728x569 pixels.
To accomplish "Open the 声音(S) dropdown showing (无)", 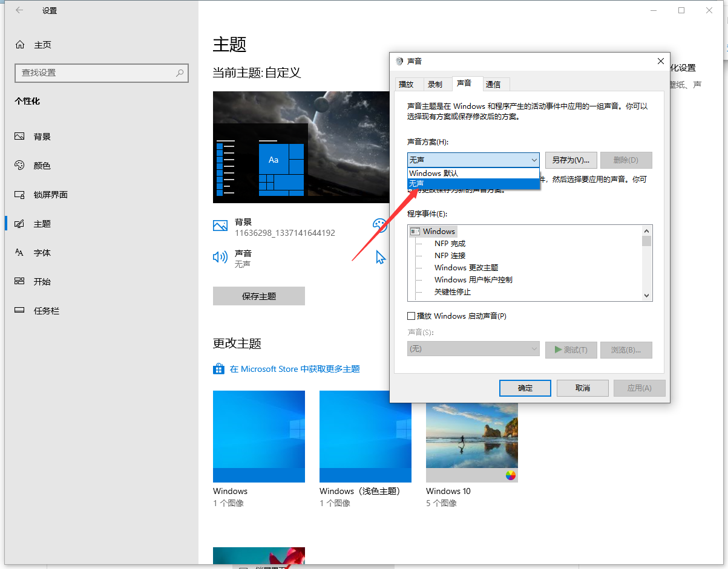I will (x=473, y=349).
